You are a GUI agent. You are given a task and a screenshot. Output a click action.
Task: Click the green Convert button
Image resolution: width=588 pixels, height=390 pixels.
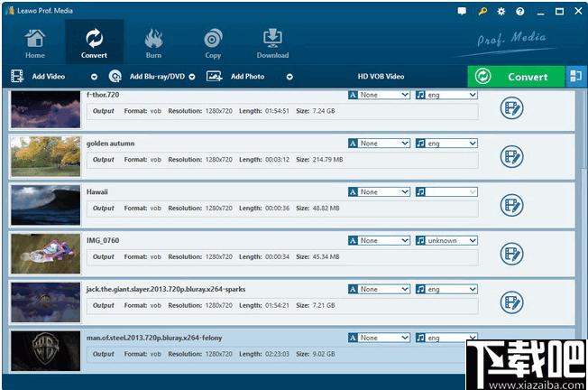tap(516, 77)
